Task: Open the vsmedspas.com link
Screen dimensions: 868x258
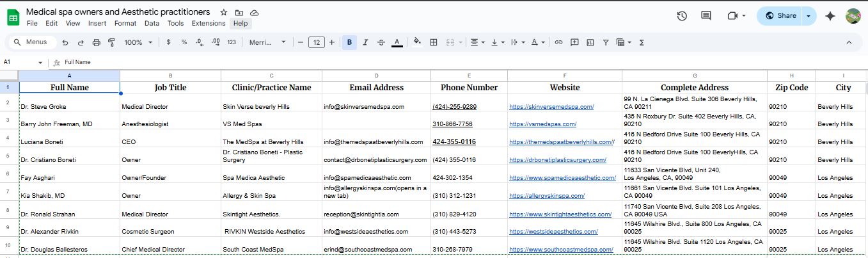Action: 542,124
